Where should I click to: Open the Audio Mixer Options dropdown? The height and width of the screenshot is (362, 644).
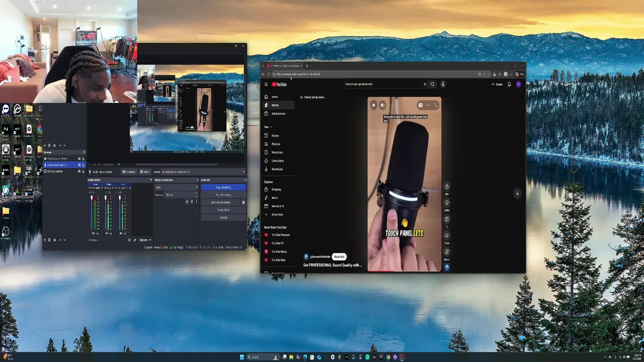pos(145,240)
